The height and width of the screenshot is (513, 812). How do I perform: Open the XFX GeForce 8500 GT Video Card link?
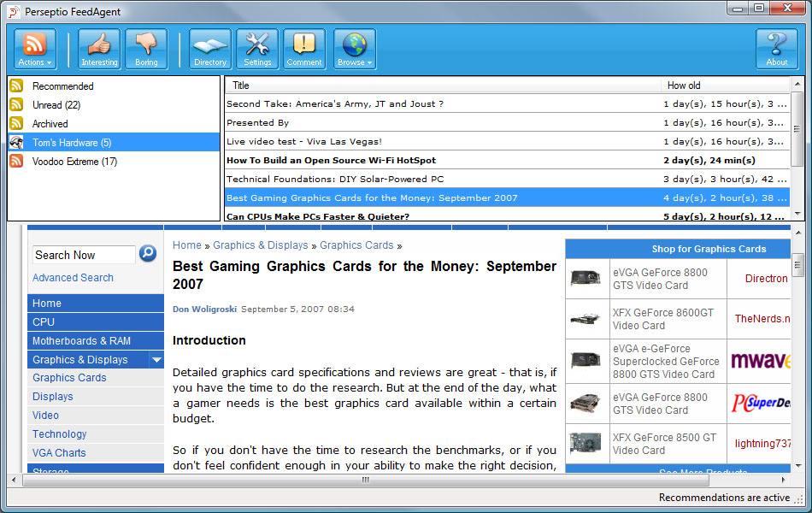[x=664, y=444]
